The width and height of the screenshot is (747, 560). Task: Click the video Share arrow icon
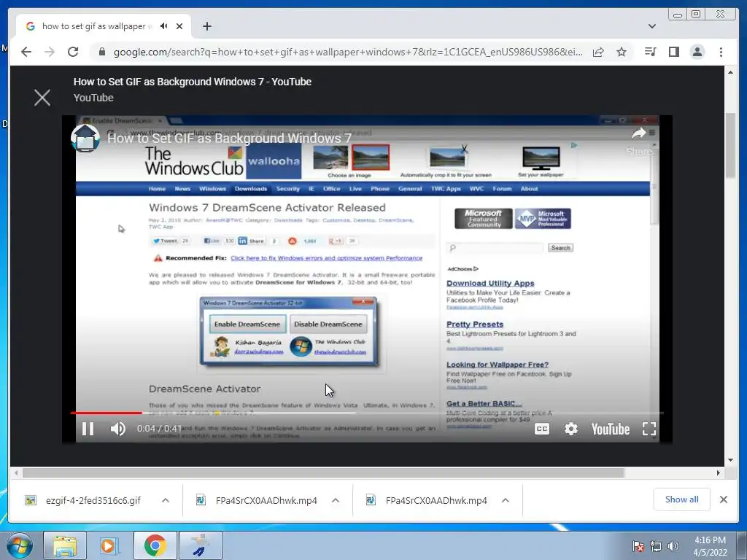[639, 134]
